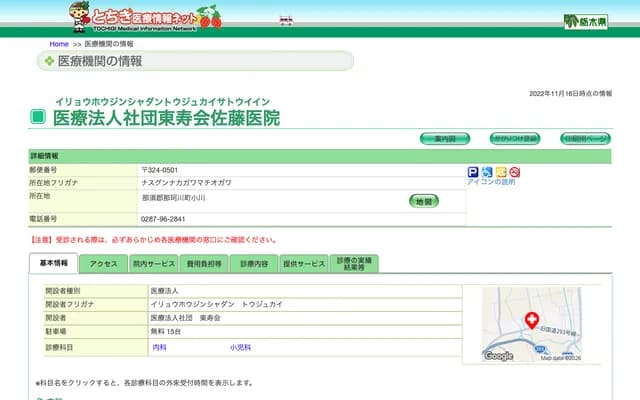
Task: Click the small icon in the header center
Action: (286, 20)
